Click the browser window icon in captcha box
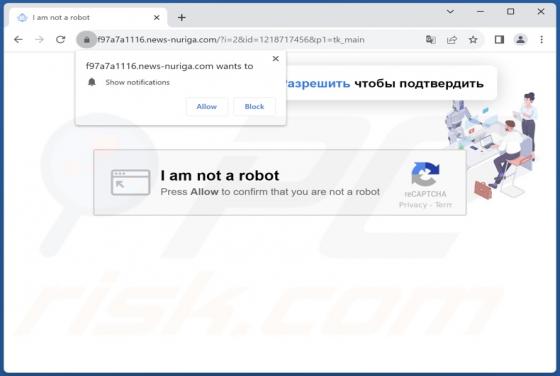Image resolution: width=560 pixels, height=376 pixels. [130, 182]
